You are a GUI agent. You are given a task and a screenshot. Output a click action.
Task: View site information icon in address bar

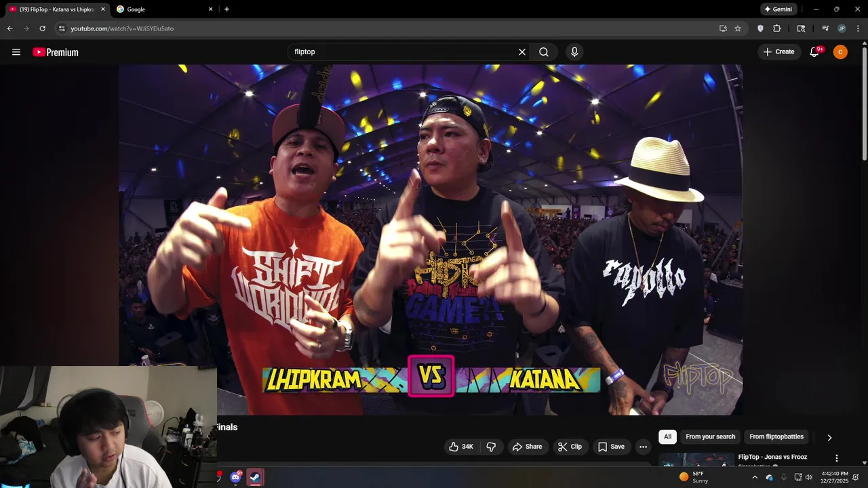point(62,28)
